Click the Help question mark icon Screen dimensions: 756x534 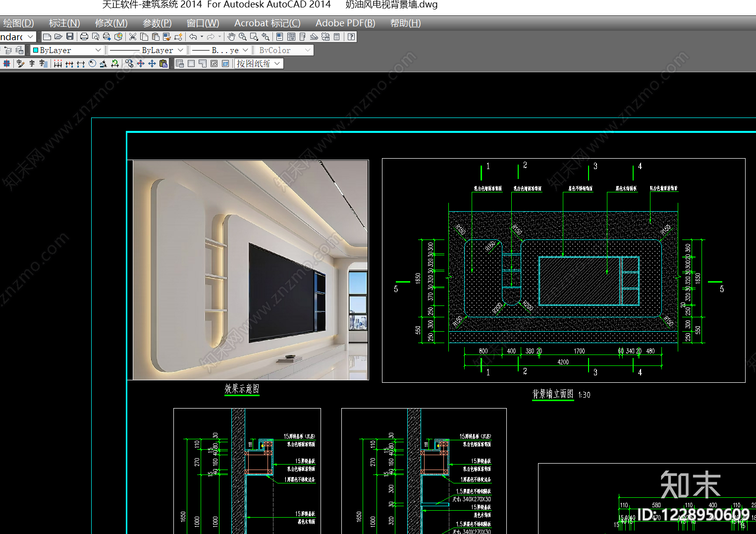tap(351, 37)
